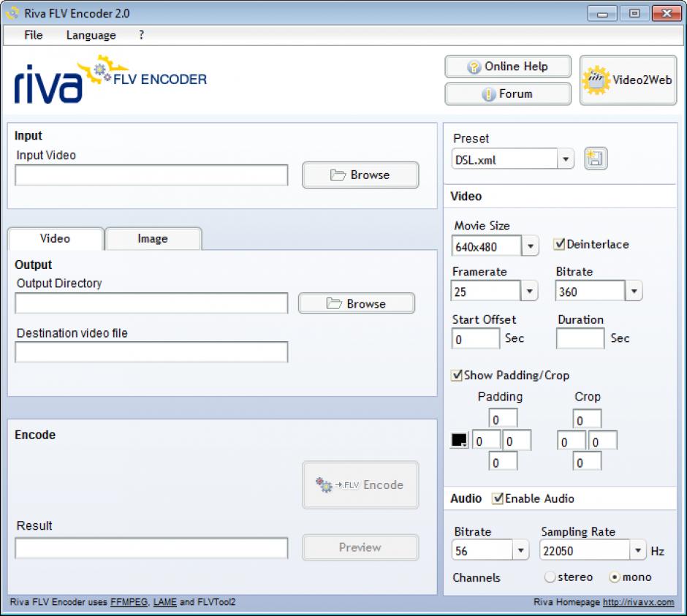Screen dimensions: 687x616
Task: Toggle the Deinterlace checkbox
Action: click(560, 244)
